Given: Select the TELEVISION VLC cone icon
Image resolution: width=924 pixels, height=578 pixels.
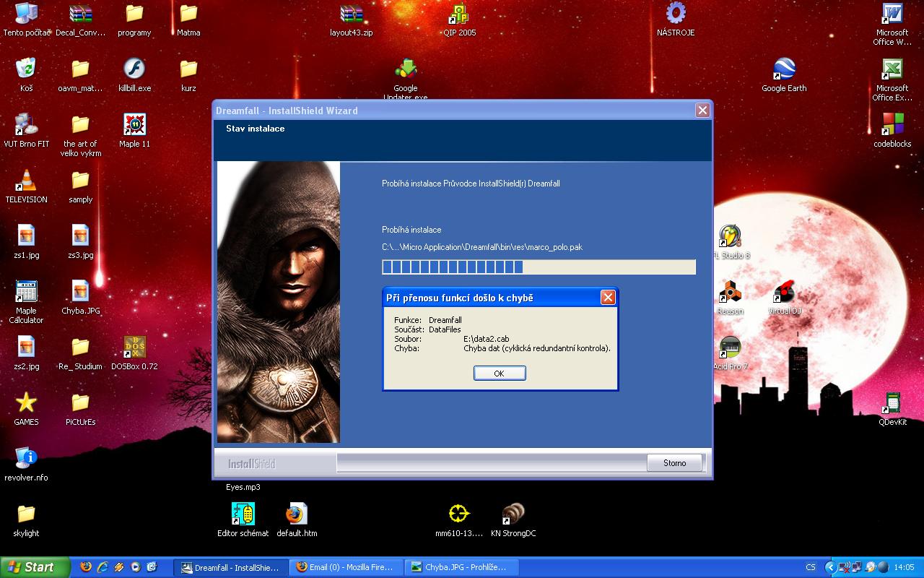Looking at the screenshot, I should [x=26, y=181].
